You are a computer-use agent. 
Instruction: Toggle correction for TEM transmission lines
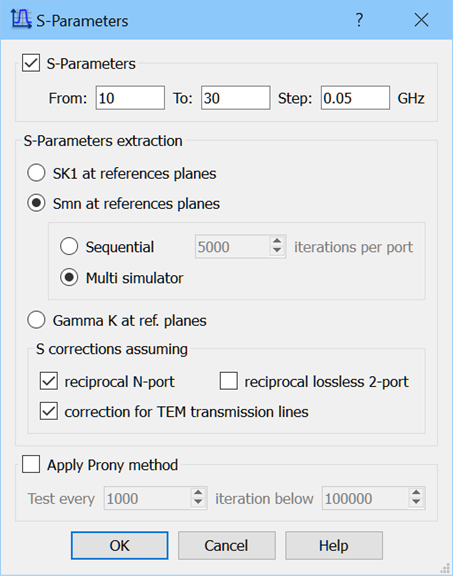coord(49,411)
